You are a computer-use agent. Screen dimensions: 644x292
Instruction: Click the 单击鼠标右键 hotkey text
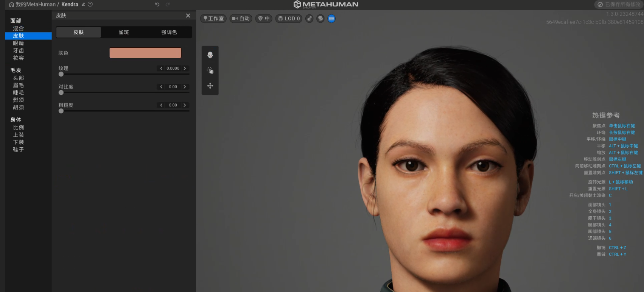click(622, 126)
